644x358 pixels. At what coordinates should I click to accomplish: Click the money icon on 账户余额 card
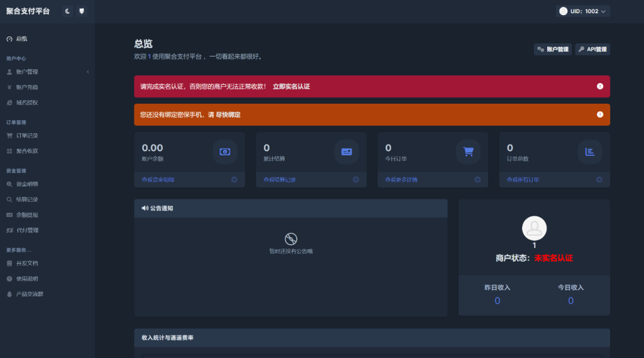point(225,152)
